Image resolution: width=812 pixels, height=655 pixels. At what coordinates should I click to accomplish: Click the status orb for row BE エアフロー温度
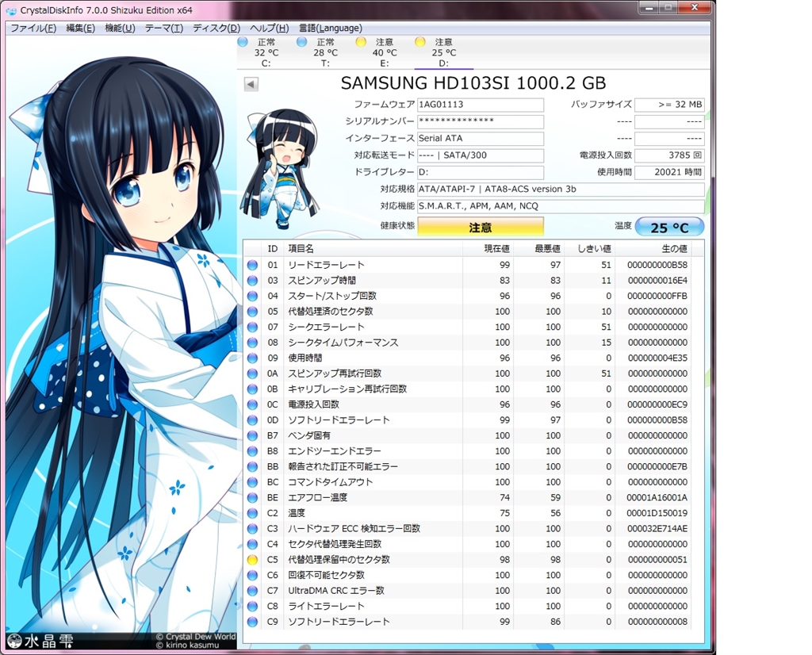click(252, 497)
